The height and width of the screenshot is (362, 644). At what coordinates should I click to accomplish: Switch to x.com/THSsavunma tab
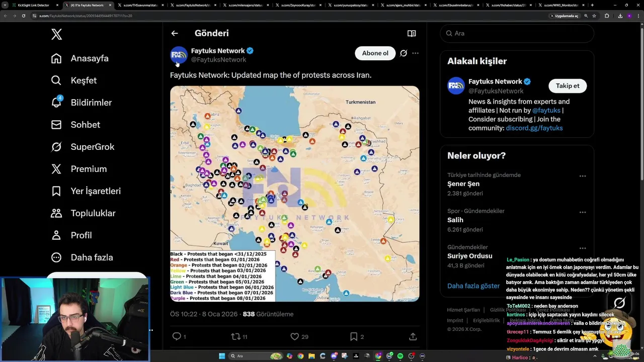pyautogui.click(x=140, y=5)
